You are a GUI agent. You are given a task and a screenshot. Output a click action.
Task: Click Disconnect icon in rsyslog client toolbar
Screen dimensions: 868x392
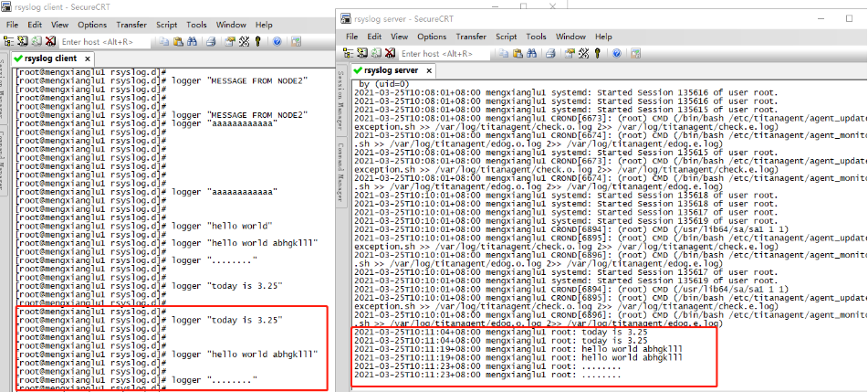click(50, 42)
